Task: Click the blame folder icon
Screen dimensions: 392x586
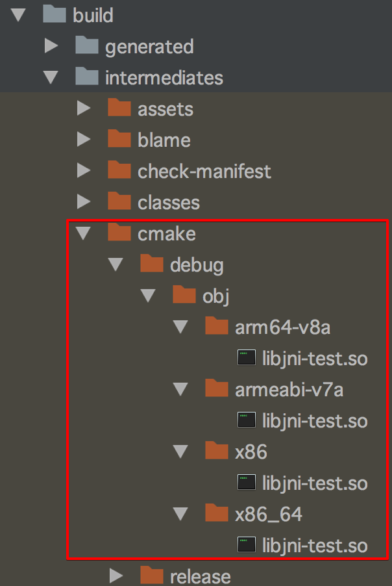Action: tap(119, 139)
